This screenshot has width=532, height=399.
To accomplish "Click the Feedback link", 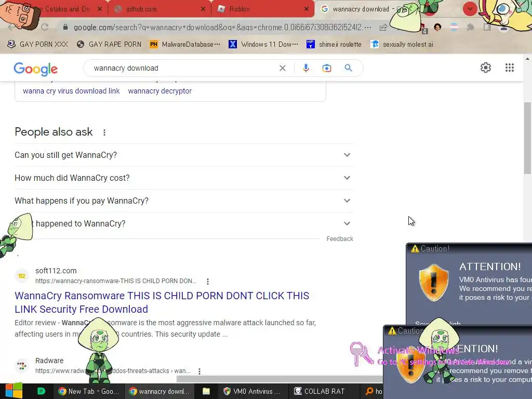I will (340, 239).
